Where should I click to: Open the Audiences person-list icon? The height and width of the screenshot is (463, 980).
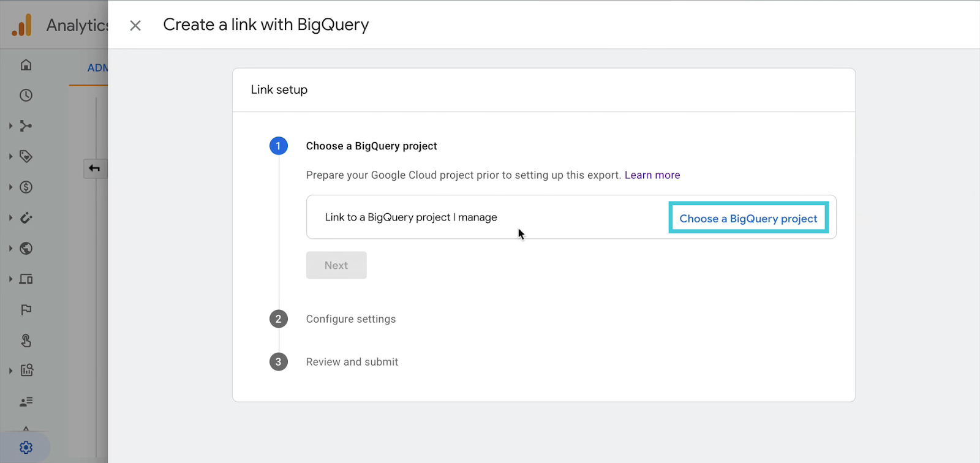click(26, 402)
